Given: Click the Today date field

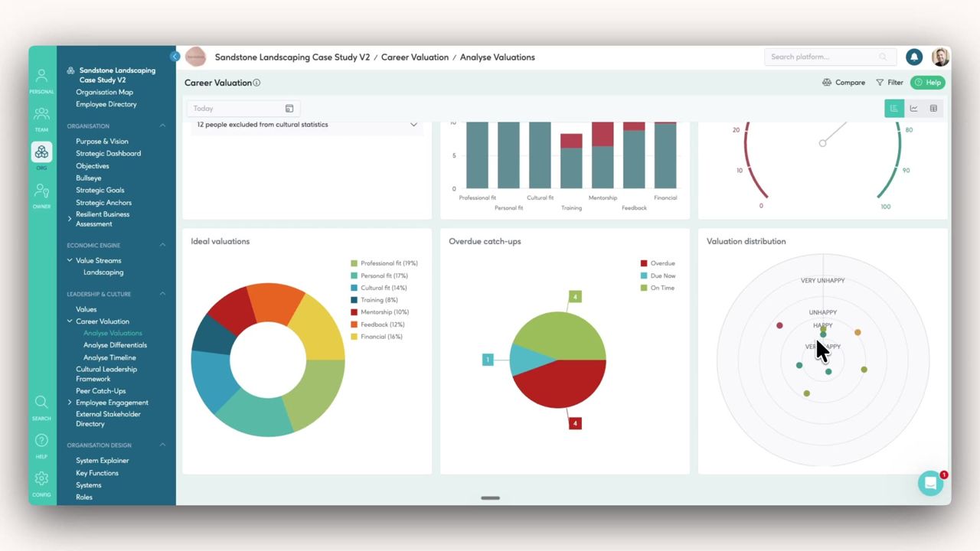Looking at the screenshot, I should click(x=242, y=109).
